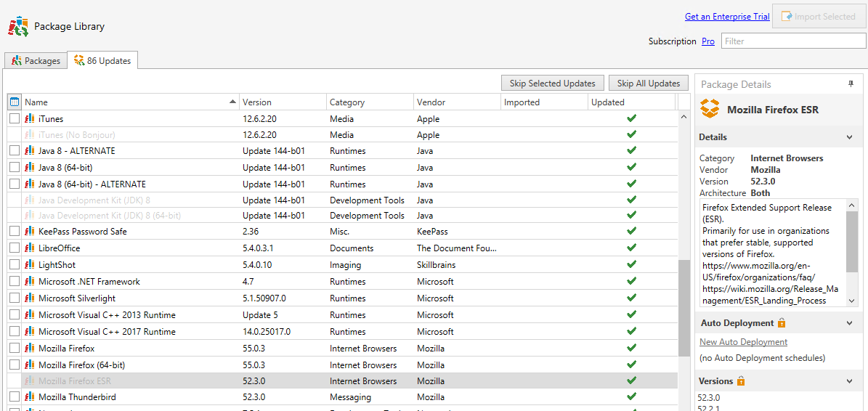868x411 pixels.
Task: Open the 86 Updates tab
Action: click(x=102, y=61)
